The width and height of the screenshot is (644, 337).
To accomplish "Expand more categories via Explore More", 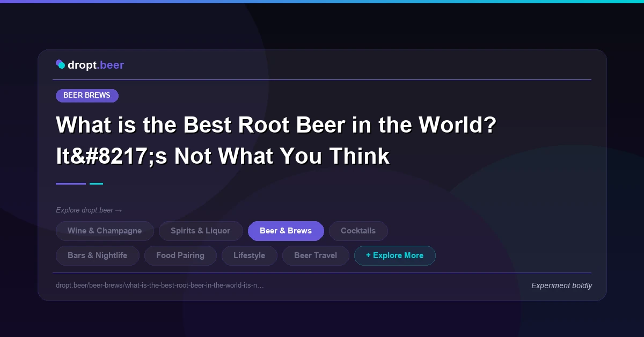I will coord(395,255).
